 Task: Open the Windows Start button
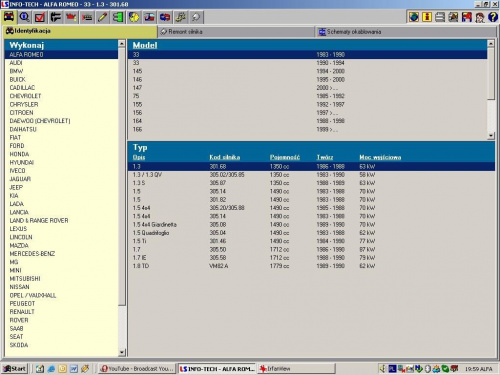pos(14,369)
